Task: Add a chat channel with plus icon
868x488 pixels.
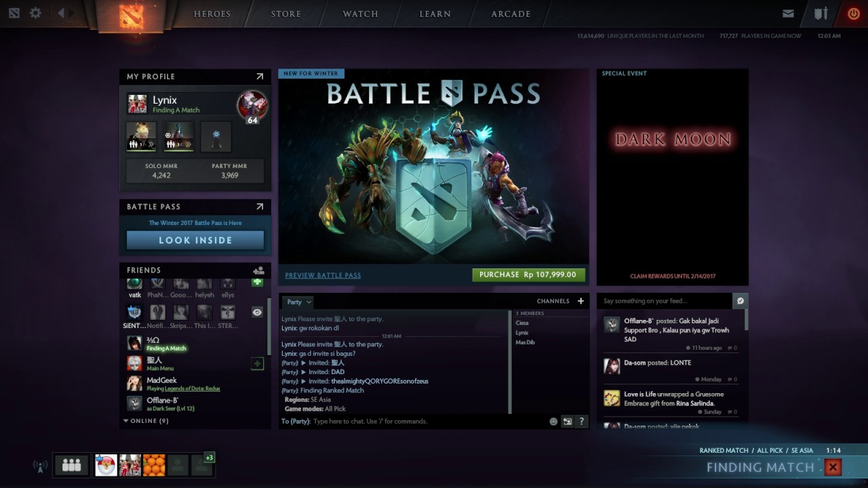Action: click(x=580, y=301)
